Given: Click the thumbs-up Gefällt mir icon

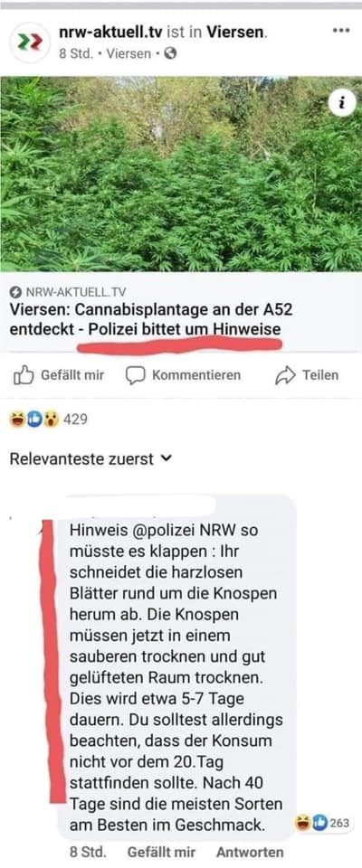Looking at the screenshot, I should [x=24, y=376].
